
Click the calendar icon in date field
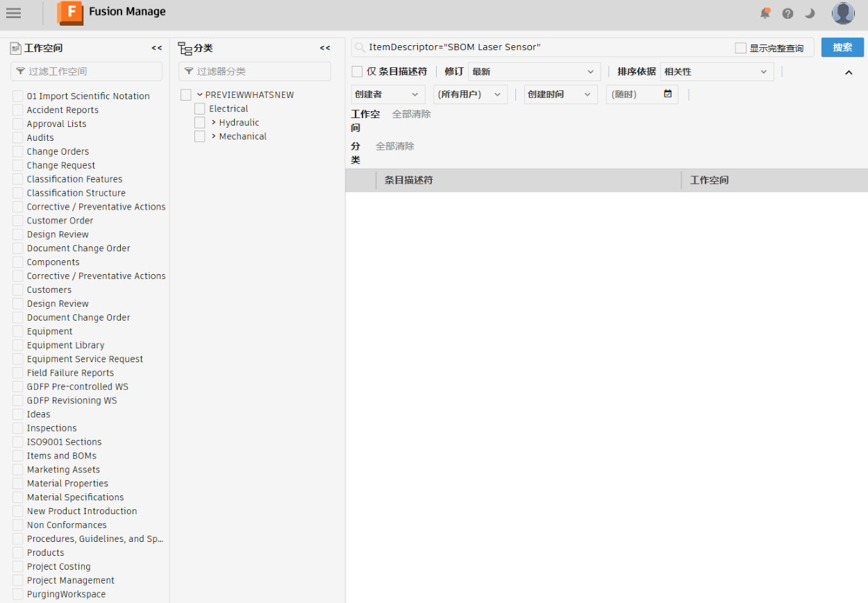(x=668, y=94)
